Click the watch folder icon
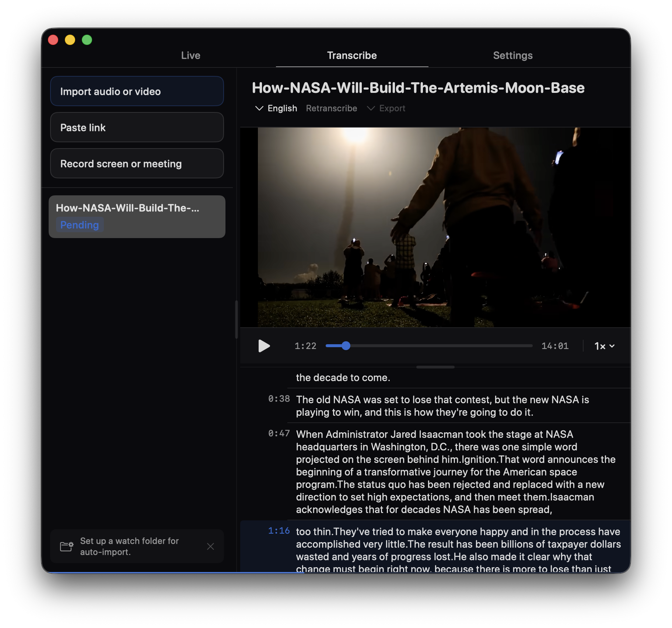 click(x=67, y=546)
